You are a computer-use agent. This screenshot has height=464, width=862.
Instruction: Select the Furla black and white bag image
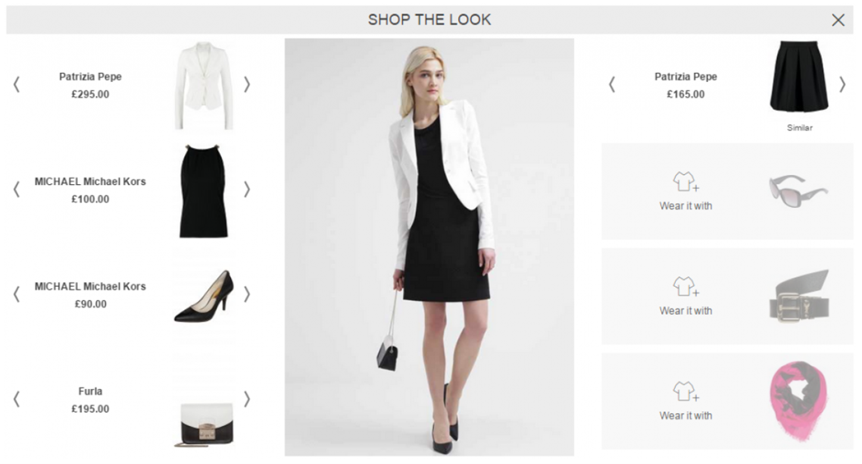click(206, 424)
